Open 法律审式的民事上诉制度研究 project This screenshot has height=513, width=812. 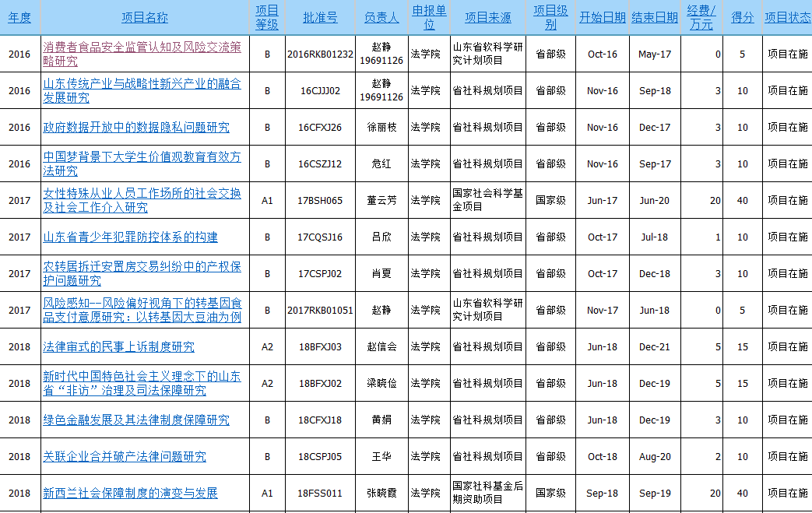[x=118, y=347]
